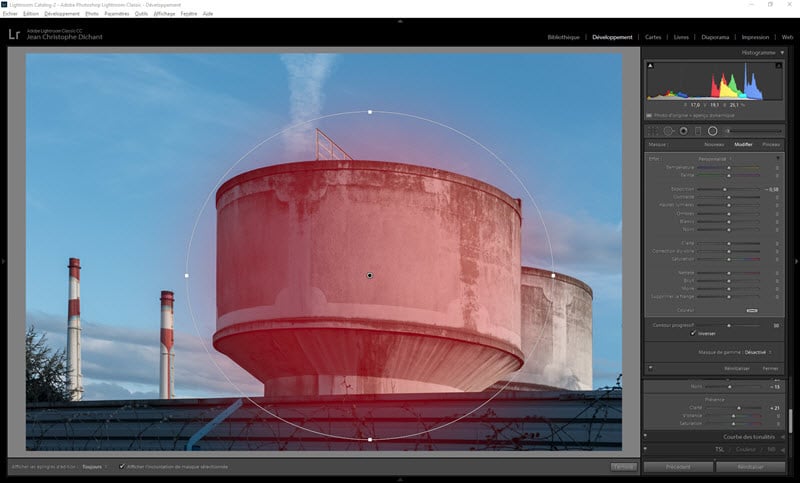Show the filmstrip with the bottom arrow
This screenshot has height=483, width=800.
tap(400, 479)
